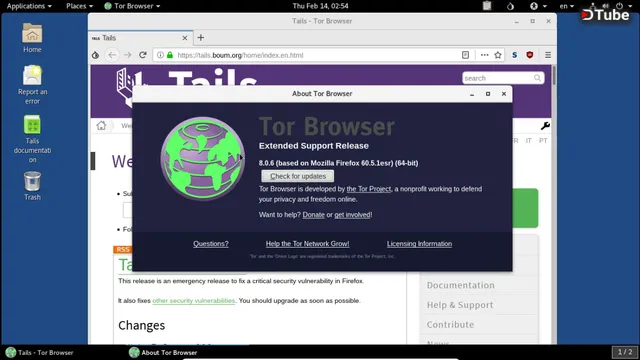Click the red shield extension icon

530,55
